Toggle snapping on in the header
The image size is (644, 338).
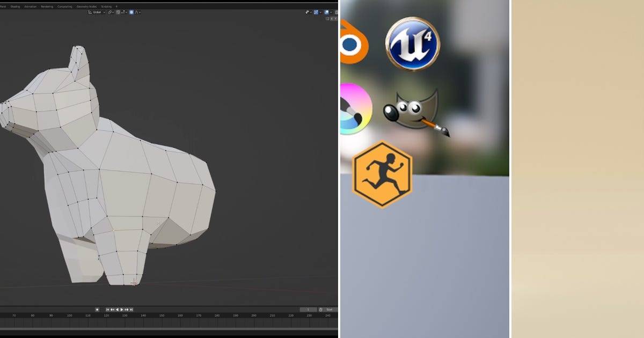tap(118, 12)
